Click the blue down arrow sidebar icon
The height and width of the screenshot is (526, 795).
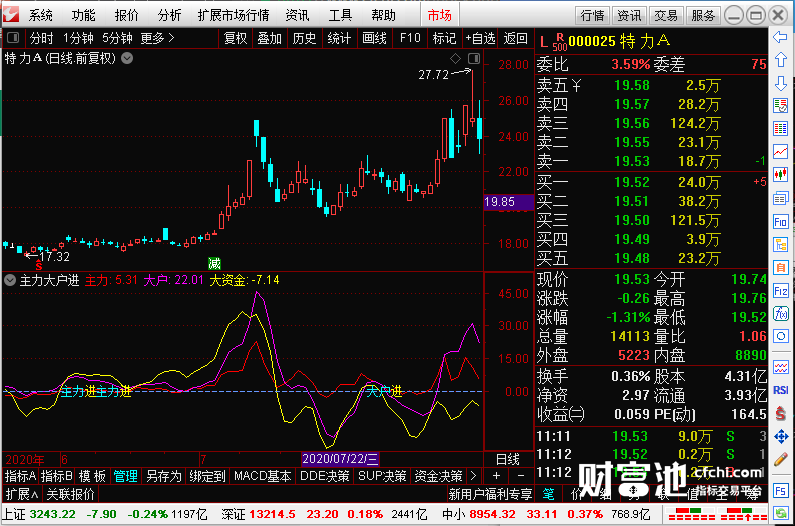tap(780, 83)
